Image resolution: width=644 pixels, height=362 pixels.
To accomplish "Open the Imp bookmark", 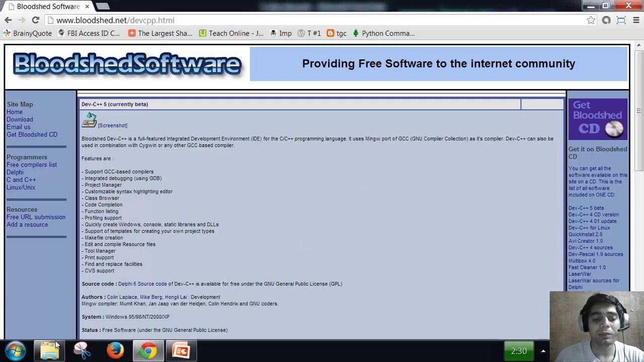I will click(281, 33).
